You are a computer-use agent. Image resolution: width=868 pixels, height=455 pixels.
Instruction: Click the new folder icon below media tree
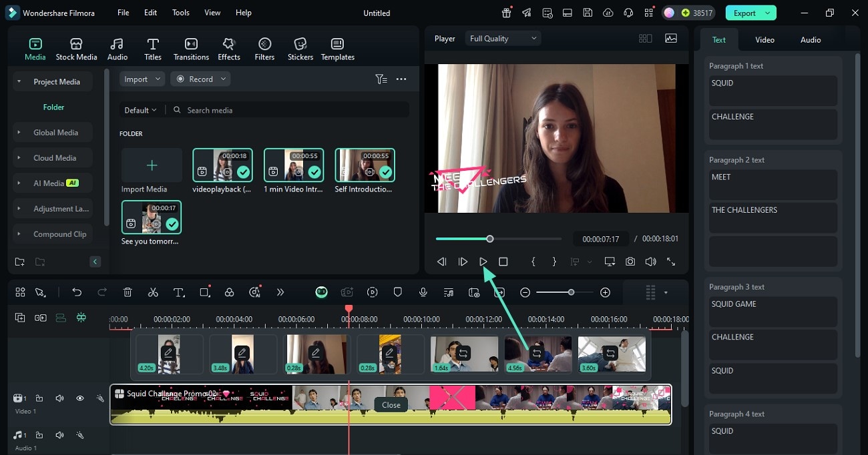[x=19, y=262]
